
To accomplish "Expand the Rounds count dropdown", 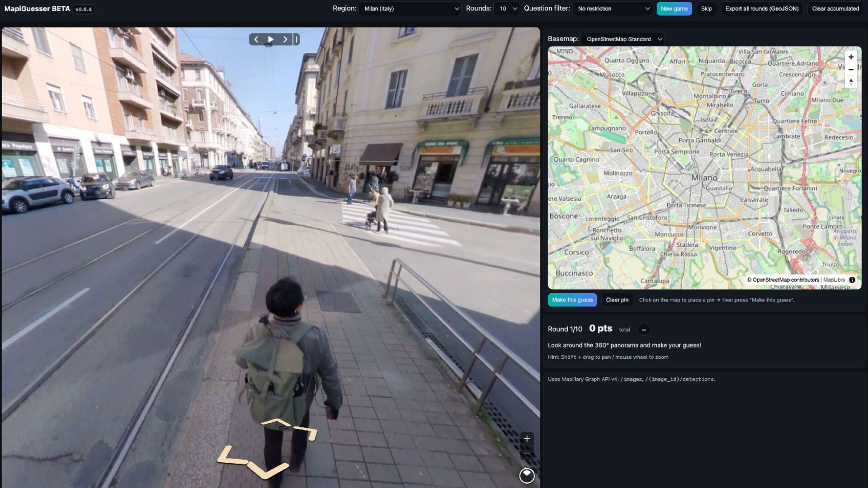I will click(506, 9).
